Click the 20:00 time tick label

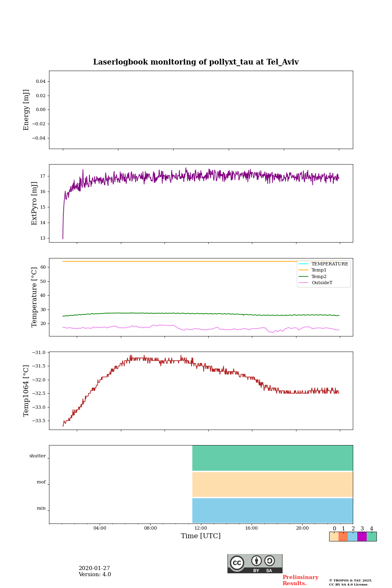point(302,528)
